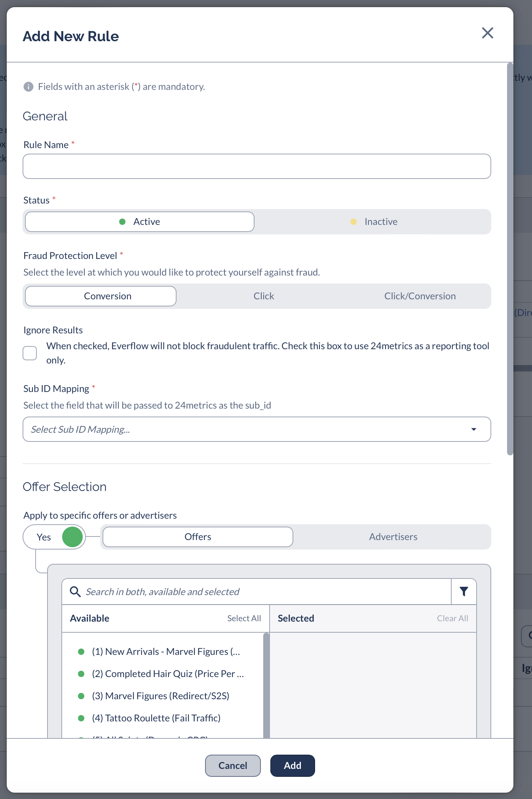Set status to Active
Screen dimensions: 532x799
coord(140,222)
